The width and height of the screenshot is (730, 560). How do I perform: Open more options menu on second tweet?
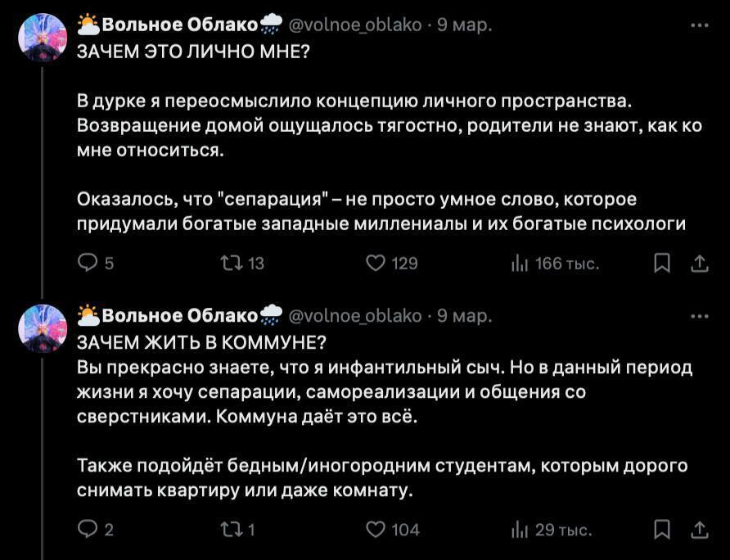click(699, 316)
